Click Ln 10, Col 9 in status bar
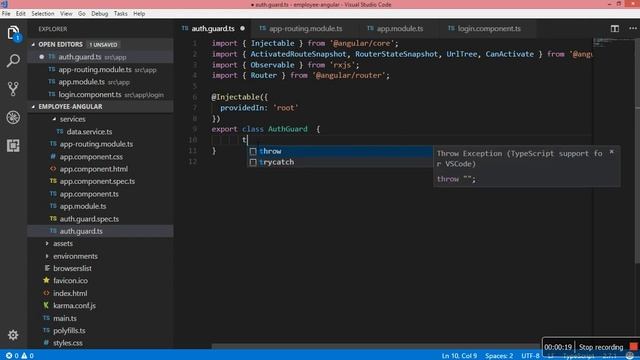Viewport: 640px width, 360px height. (459, 356)
